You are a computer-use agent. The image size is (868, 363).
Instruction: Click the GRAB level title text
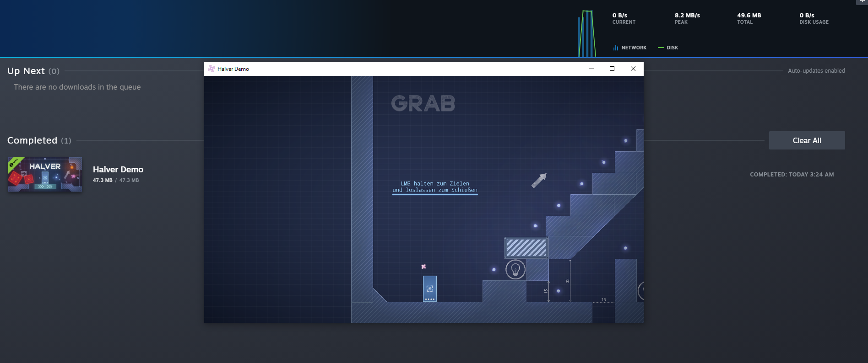click(423, 103)
